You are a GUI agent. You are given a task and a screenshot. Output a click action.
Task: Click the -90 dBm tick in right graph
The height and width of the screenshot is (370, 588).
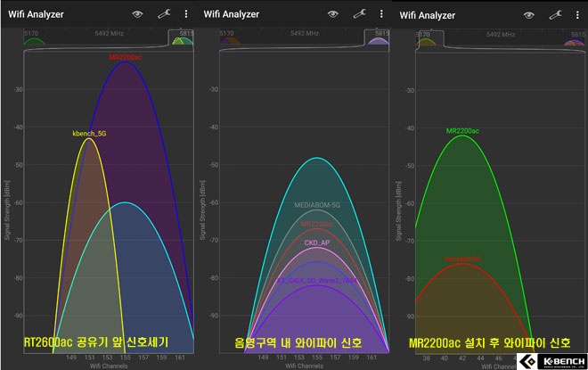point(410,317)
